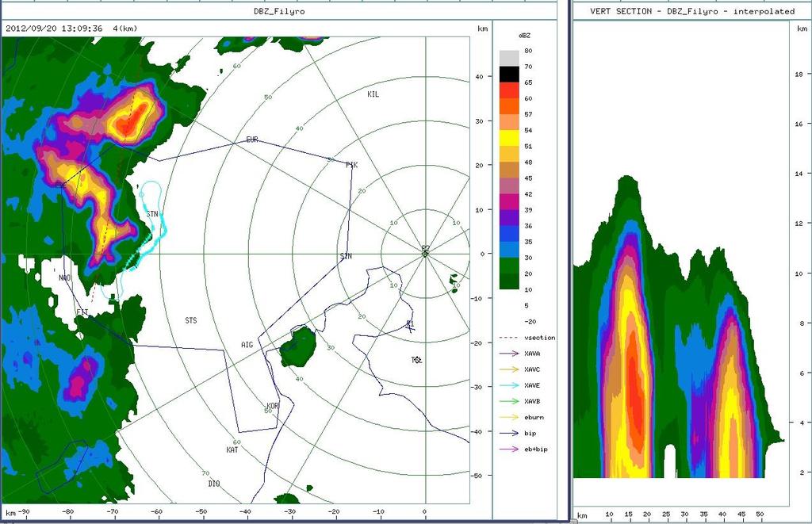Click the magenta eb+bip arrow in legend

(509, 449)
